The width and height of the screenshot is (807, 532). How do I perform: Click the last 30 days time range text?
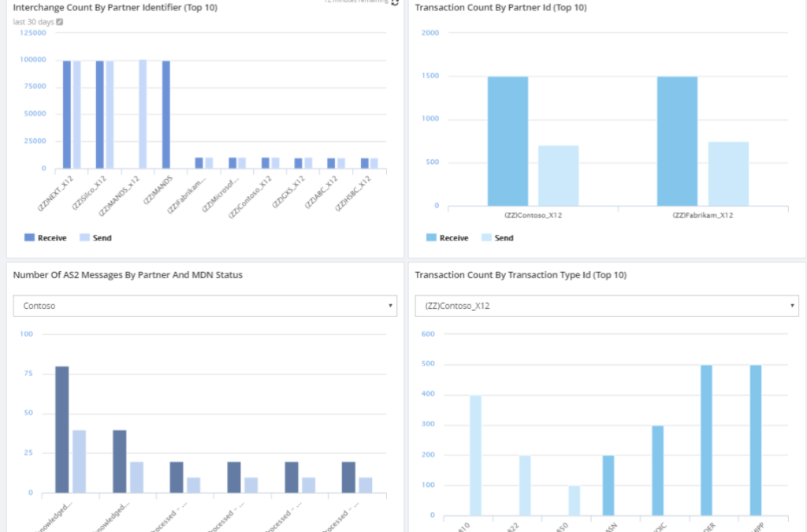(x=33, y=21)
